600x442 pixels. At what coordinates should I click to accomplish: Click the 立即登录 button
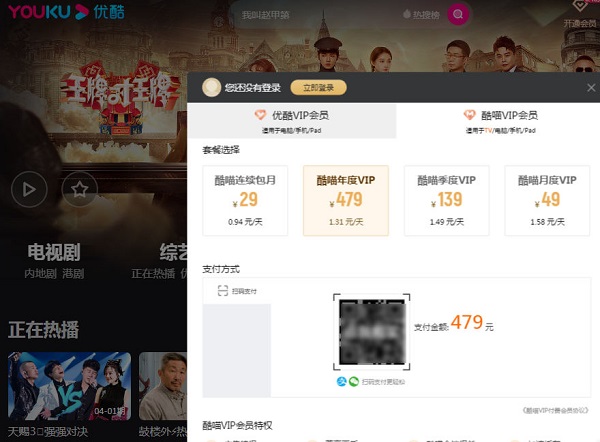pos(318,88)
